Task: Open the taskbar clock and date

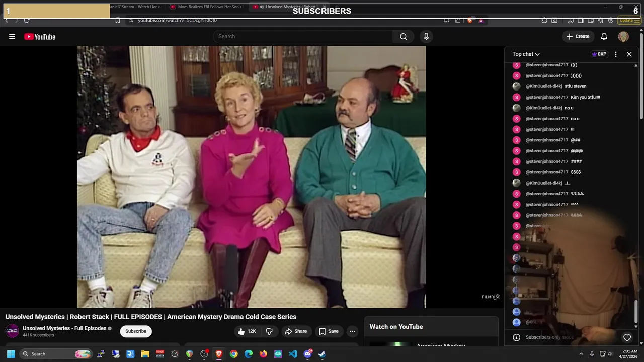Action: pos(629,354)
